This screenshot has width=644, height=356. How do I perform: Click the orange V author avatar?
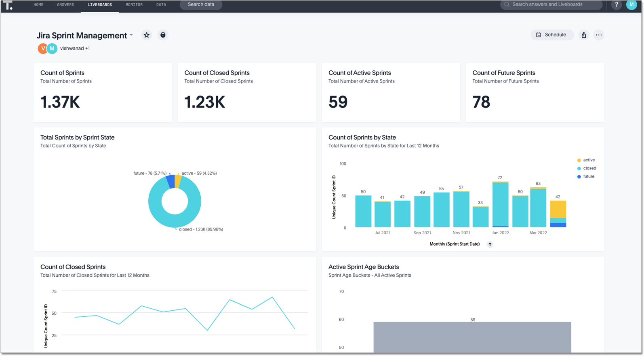pos(43,49)
